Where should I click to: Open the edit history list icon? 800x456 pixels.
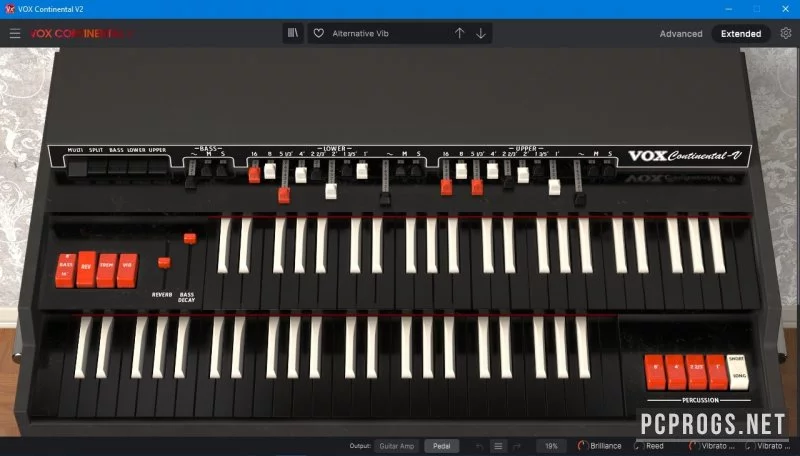tap(498, 446)
